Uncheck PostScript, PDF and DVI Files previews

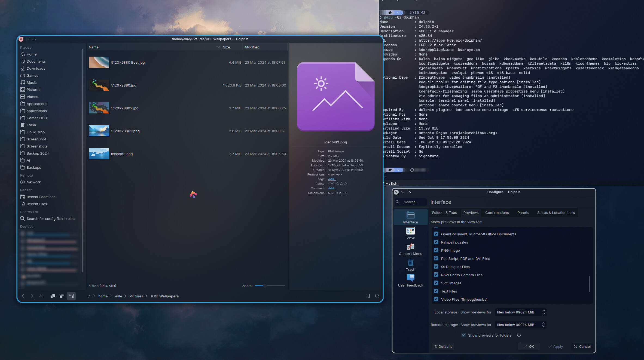436,259
